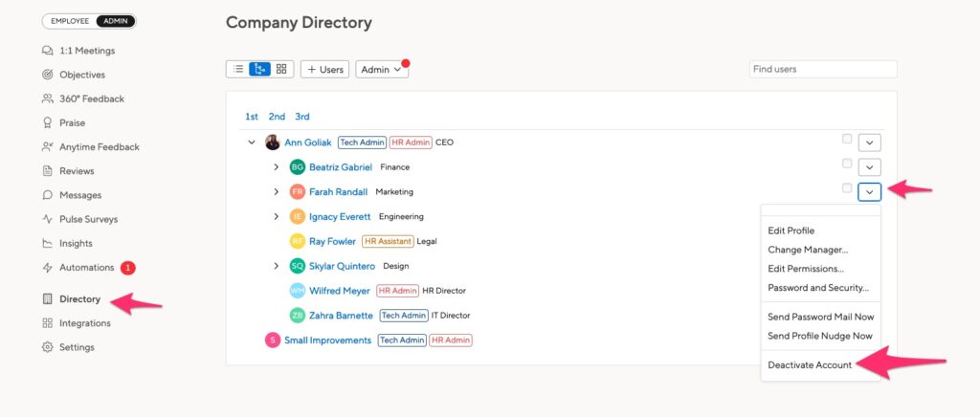Click Wilfred Meyer's WM avatar

pyautogui.click(x=298, y=291)
